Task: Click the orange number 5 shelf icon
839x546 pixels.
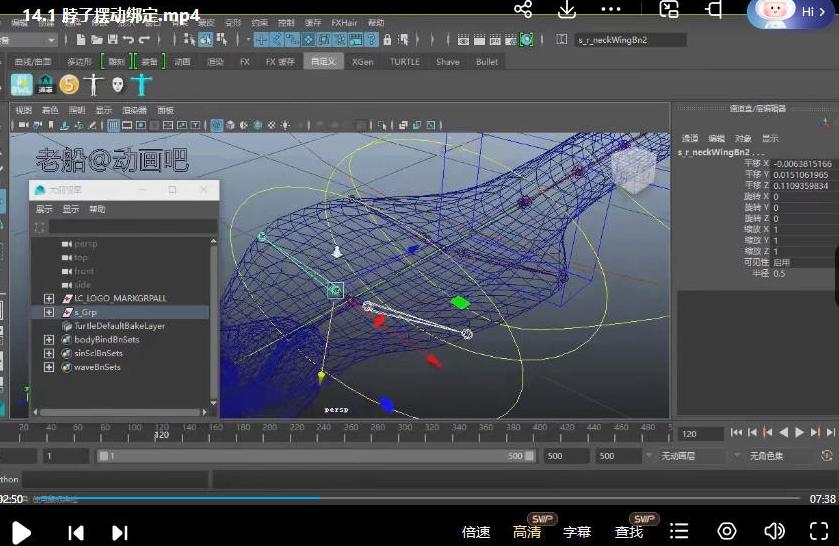Action: [69, 85]
